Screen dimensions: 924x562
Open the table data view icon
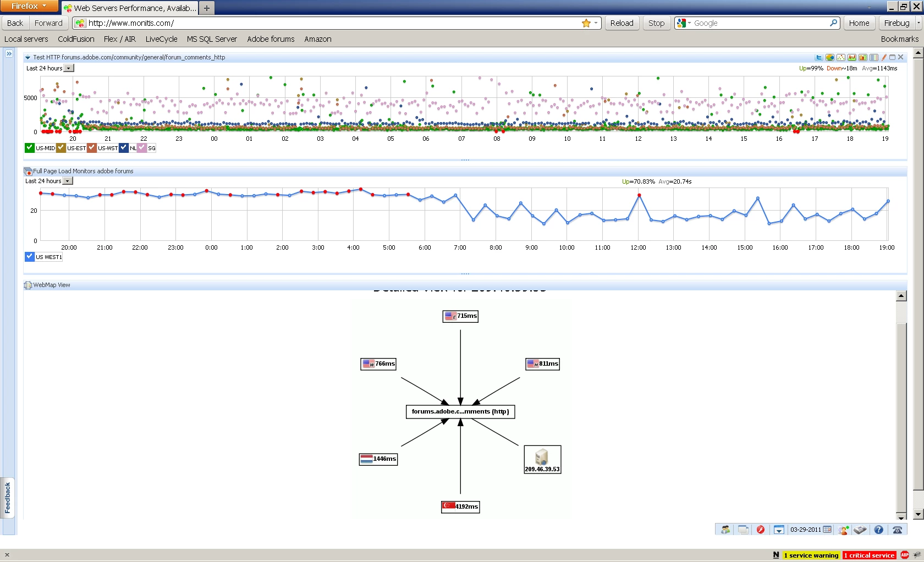point(873,57)
